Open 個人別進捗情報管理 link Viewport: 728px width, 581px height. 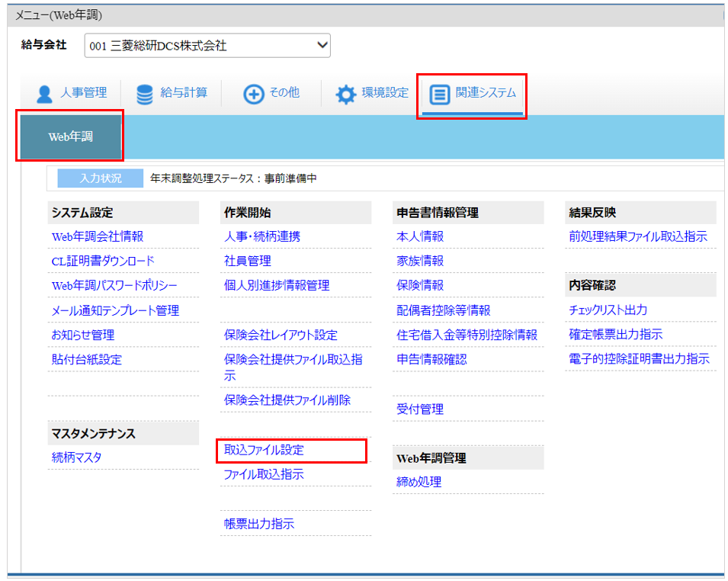[x=277, y=285]
